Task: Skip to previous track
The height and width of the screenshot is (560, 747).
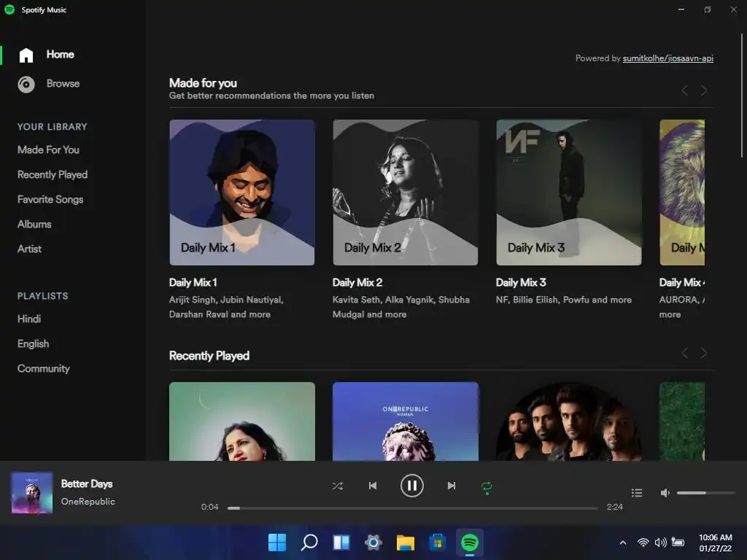Action: point(373,486)
